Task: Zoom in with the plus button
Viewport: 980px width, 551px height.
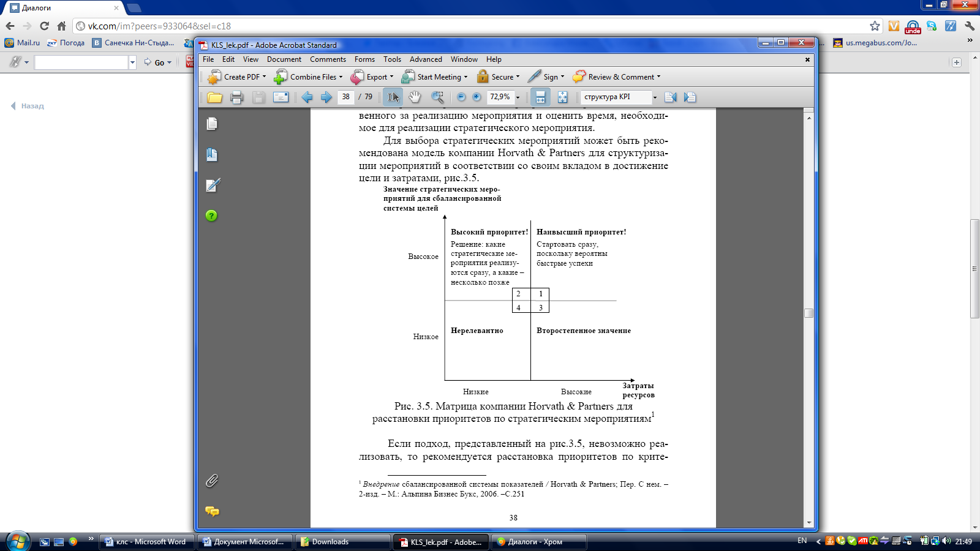Action: point(477,97)
